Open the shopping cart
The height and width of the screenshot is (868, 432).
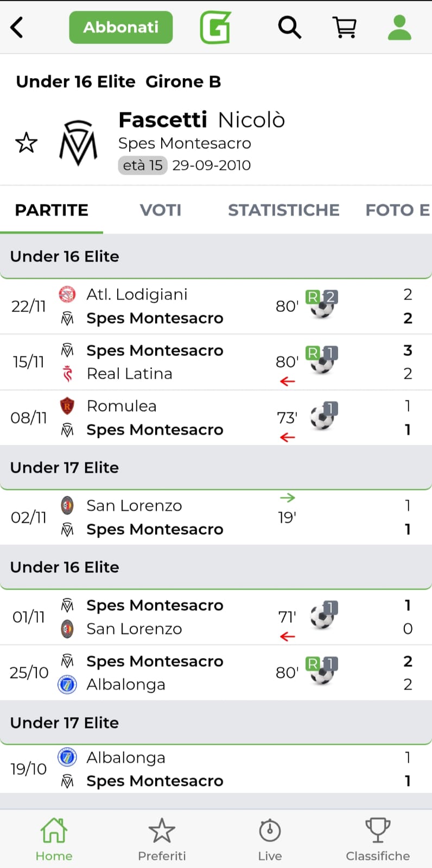pos(345,27)
